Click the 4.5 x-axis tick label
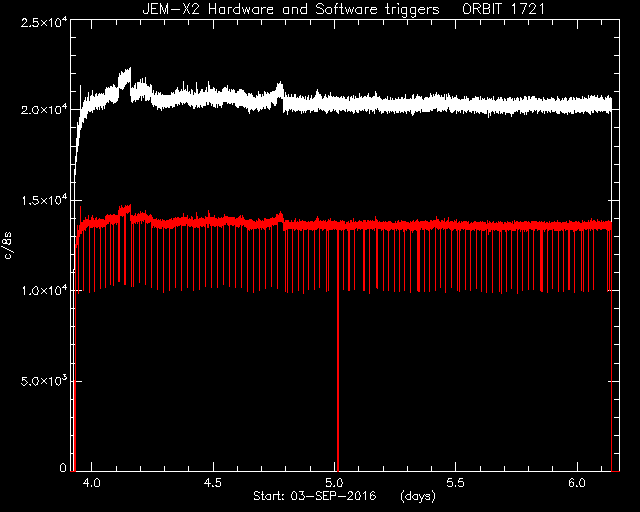The width and height of the screenshot is (640, 512). (x=213, y=483)
